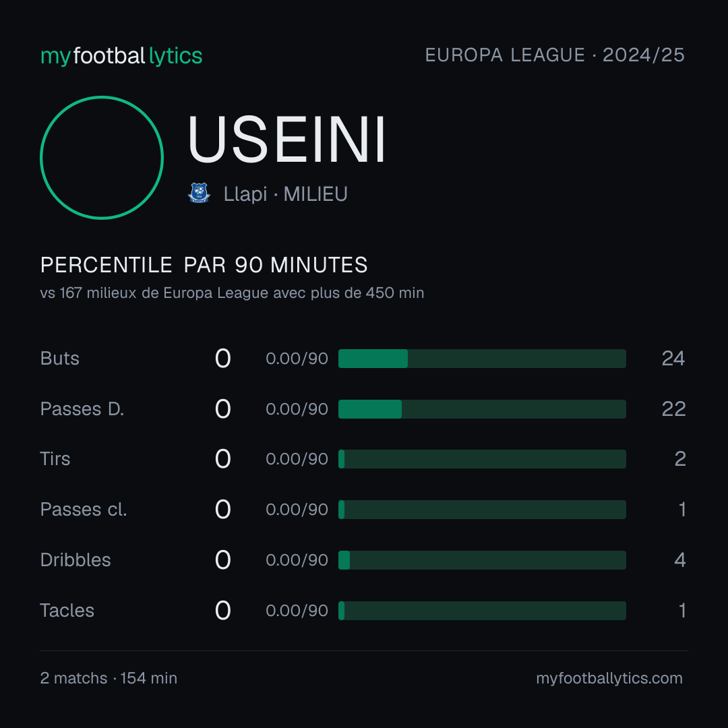Open the myfootballytics.com link
The image size is (728, 728).
[609, 678]
